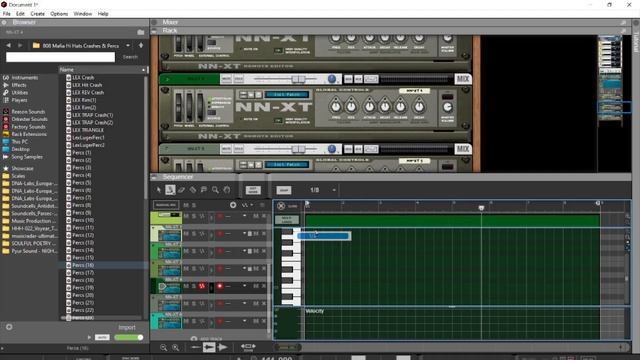Detach the Mixer panel window
The height and width of the screenshot is (360, 640).
coord(623,22)
